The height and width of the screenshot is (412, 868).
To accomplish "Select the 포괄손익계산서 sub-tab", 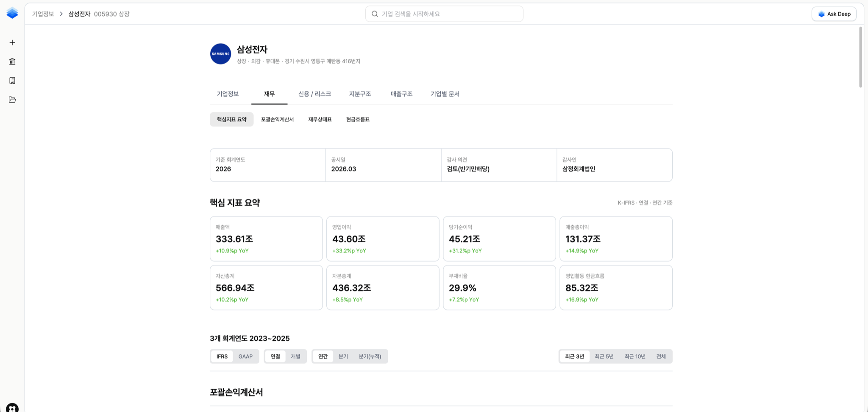I will [277, 119].
